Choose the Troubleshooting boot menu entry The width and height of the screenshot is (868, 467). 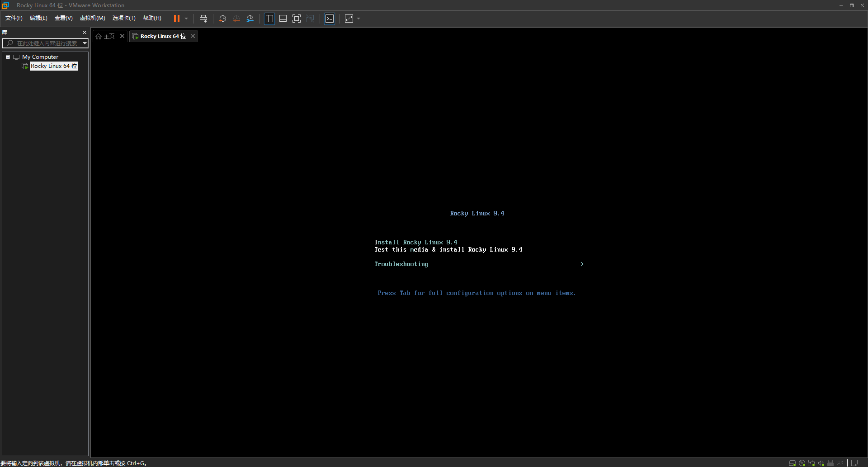click(x=401, y=264)
